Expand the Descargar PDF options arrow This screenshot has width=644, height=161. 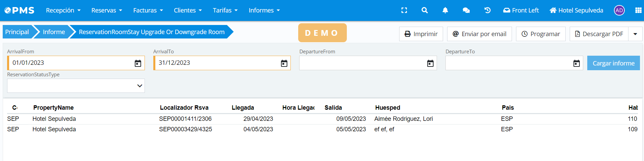pyautogui.click(x=635, y=34)
